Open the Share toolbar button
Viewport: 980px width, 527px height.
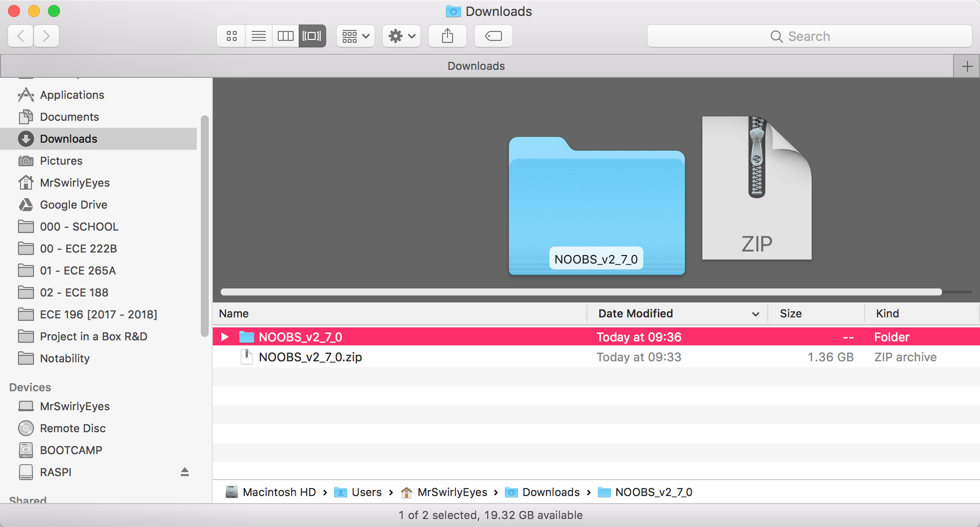[448, 36]
